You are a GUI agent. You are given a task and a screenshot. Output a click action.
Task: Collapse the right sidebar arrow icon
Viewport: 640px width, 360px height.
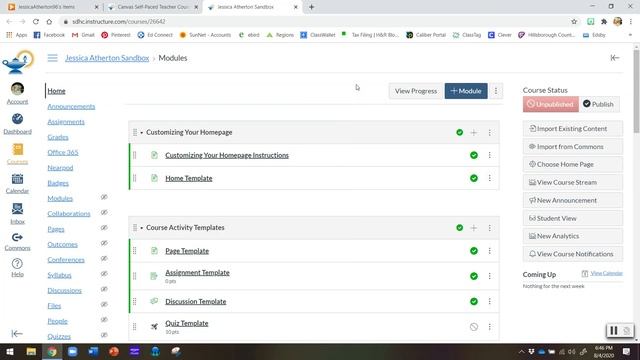coord(615,58)
